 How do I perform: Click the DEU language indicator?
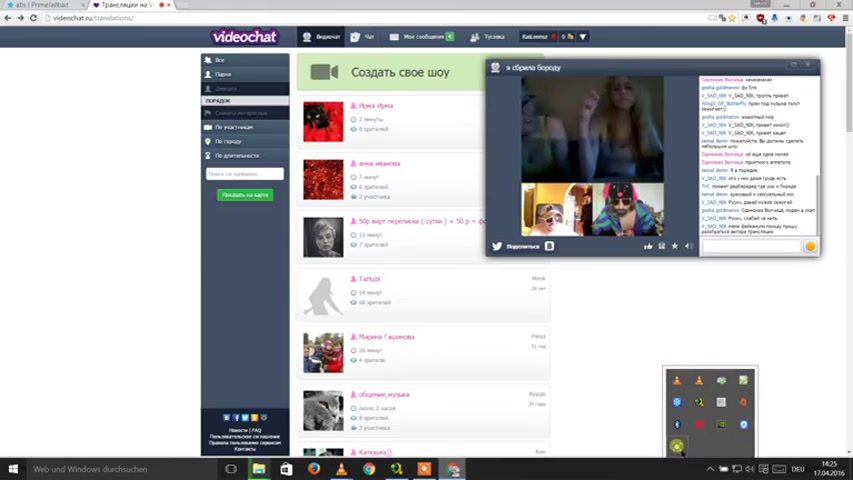(798, 469)
